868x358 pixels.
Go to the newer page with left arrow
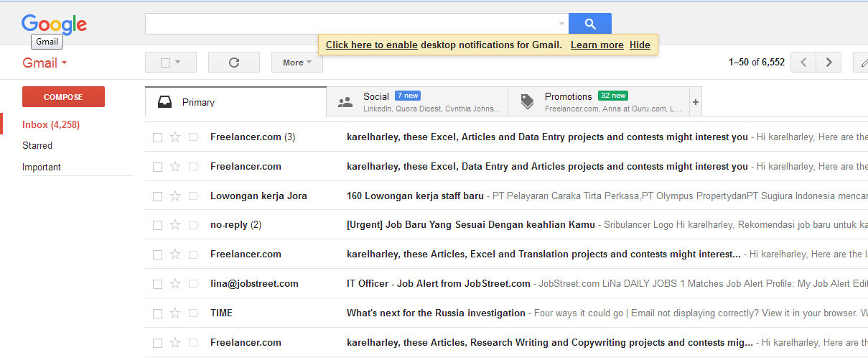(x=803, y=63)
